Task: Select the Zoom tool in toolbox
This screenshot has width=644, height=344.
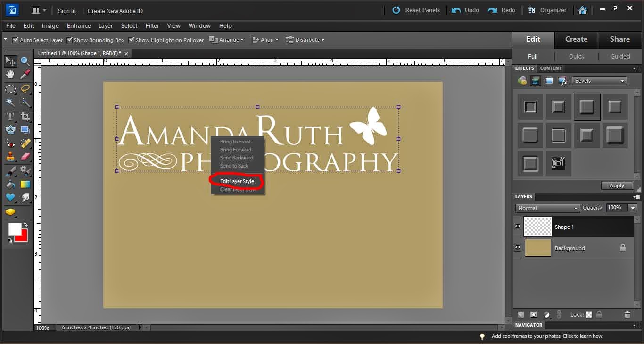Action: pyautogui.click(x=25, y=61)
